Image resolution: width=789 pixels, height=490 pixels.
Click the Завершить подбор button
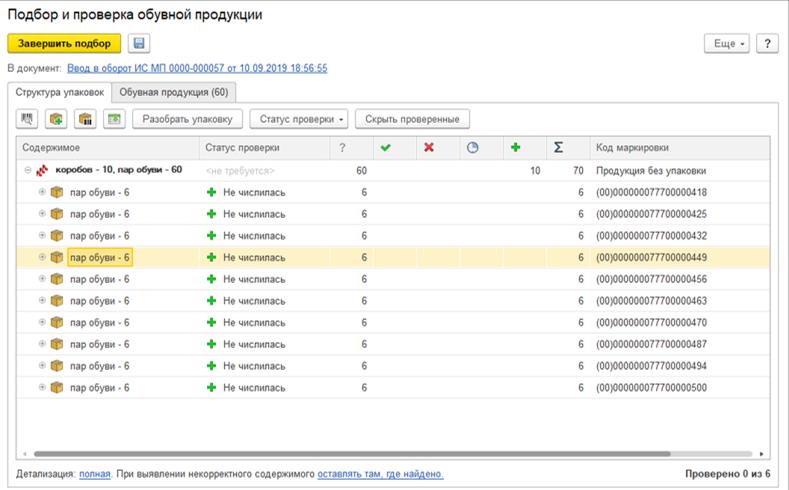(x=64, y=43)
